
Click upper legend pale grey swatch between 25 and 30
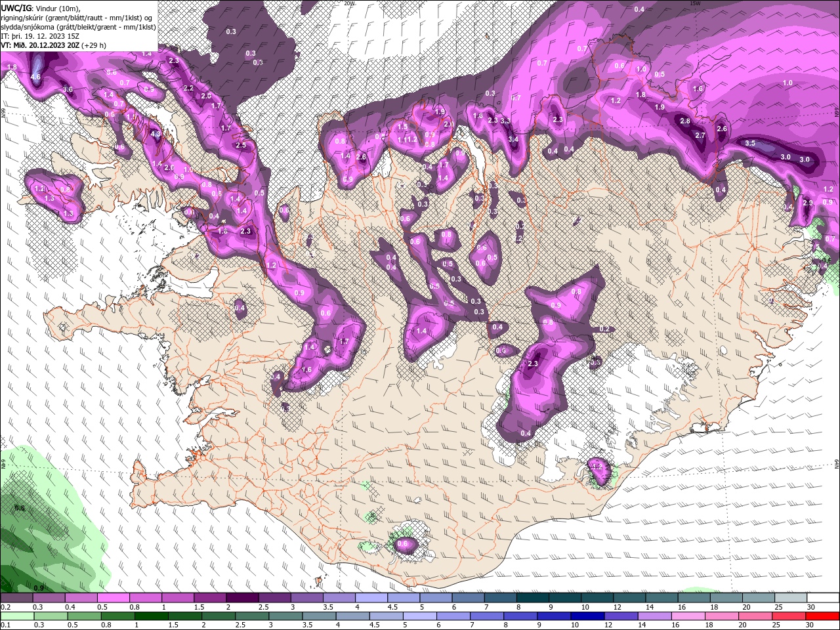coord(791,597)
